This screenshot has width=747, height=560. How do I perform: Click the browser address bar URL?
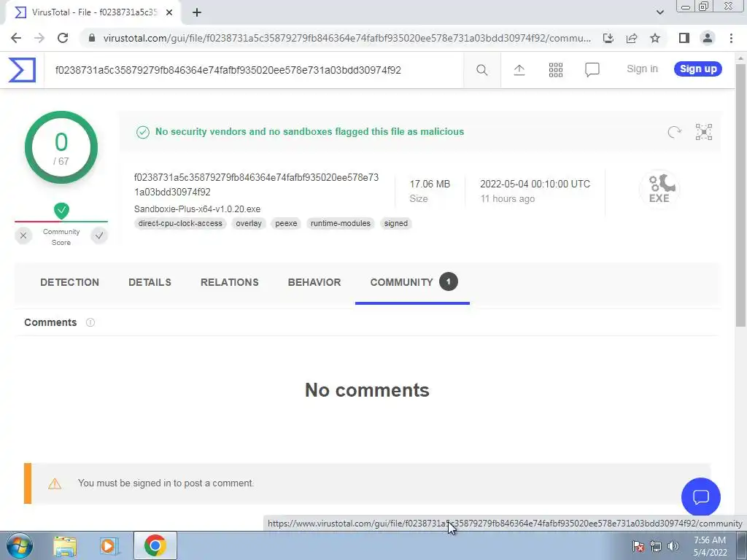click(x=347, y=38)
